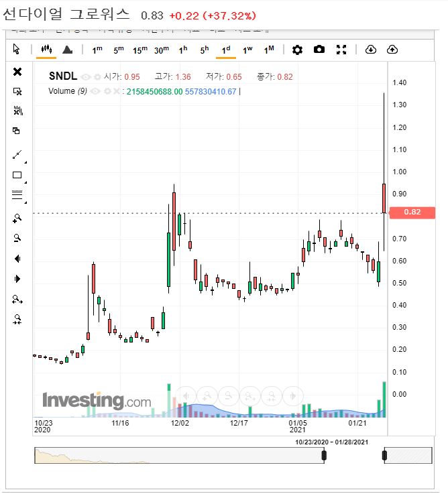This screenshot has width=448, height=500.
Task: Select the 15m timeframe
Action: (x=140, y=50)
